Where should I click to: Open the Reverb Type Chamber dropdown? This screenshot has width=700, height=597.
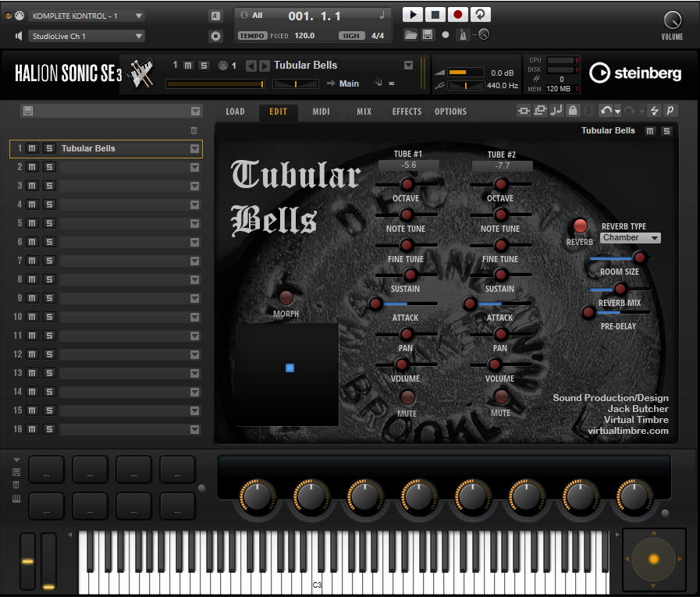click(x=630, y=238)
